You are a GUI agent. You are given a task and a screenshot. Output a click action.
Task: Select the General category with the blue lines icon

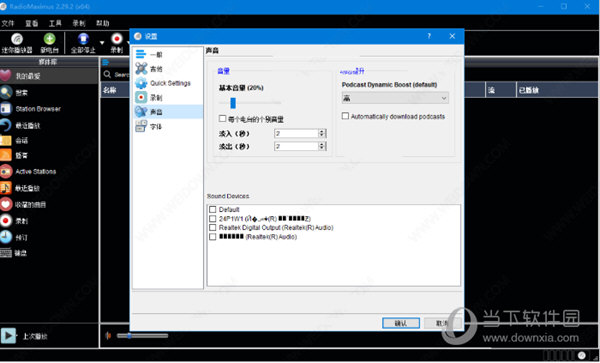coord(168,54)
